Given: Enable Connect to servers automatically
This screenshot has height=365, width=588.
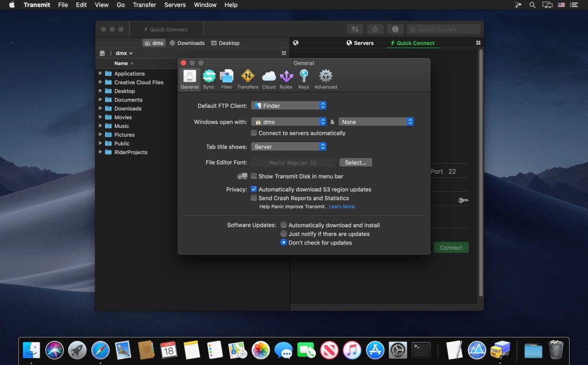Looking at the screenshot, I should pyautogui.click(x=253, y=133).
